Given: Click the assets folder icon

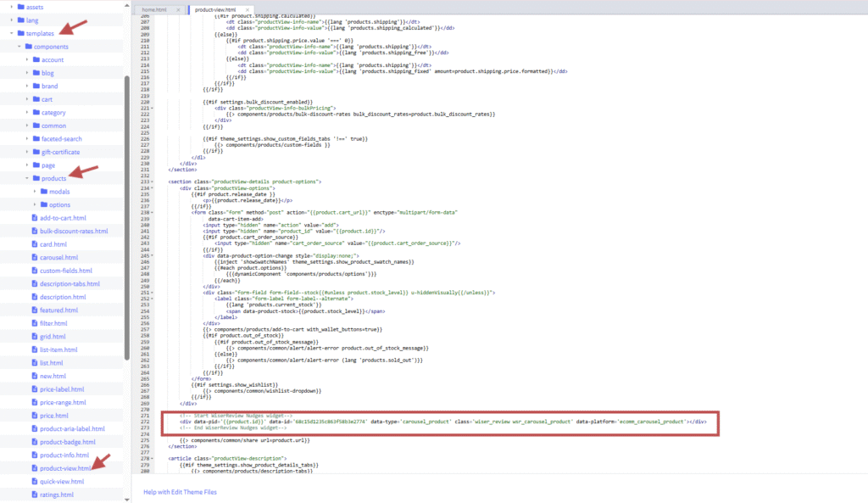Looking at the screenshot, I should [19, 7].
